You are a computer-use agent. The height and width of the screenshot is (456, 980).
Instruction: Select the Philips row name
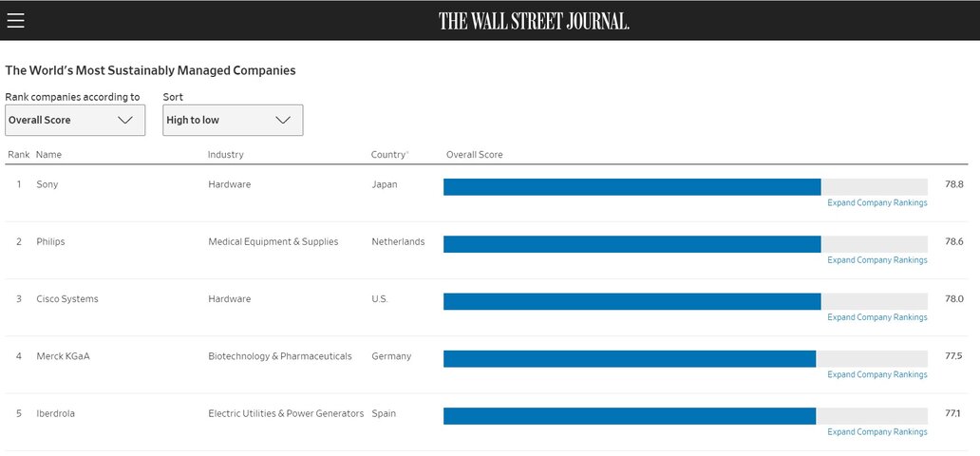click(x=50, y=241)
